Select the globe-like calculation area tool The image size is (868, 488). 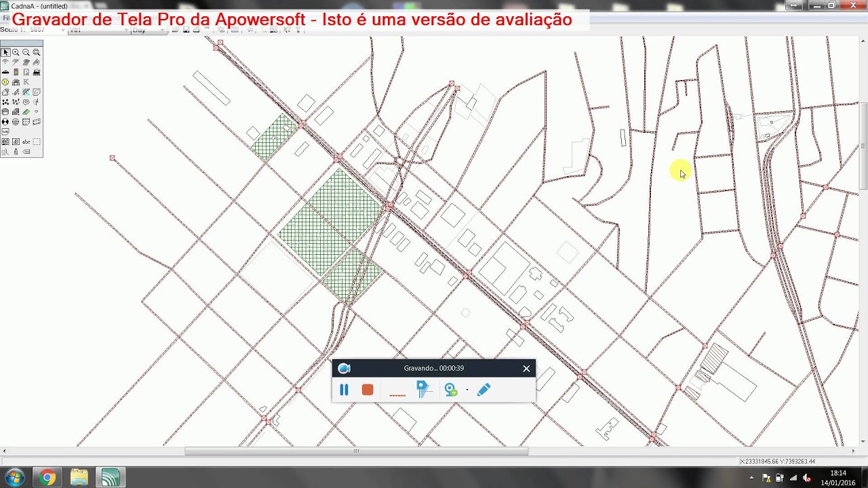(16, 122)
